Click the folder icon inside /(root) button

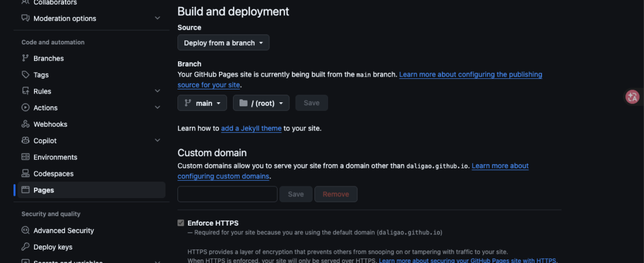[x=243, y=103]
